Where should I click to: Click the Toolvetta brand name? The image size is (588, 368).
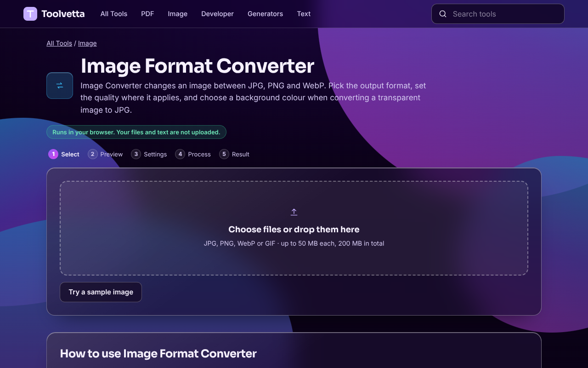tap(63, 14)
